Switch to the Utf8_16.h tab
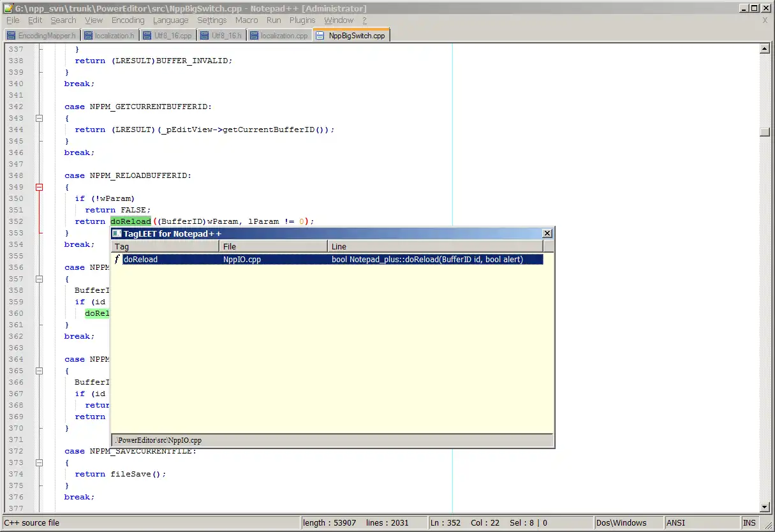Image resolution: width=775 pixels, height=532 pixels. click(x=221, y=35)
